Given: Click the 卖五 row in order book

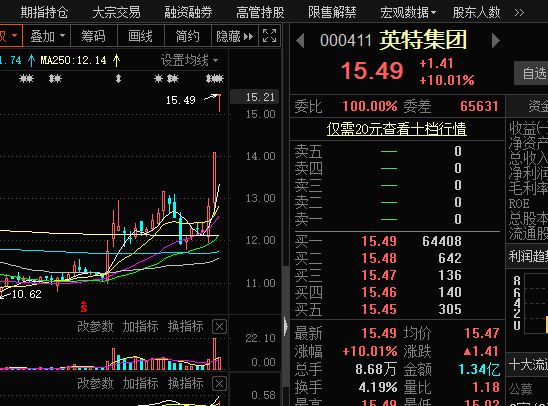Looking at the screenshot, I should tap(397, 151).
